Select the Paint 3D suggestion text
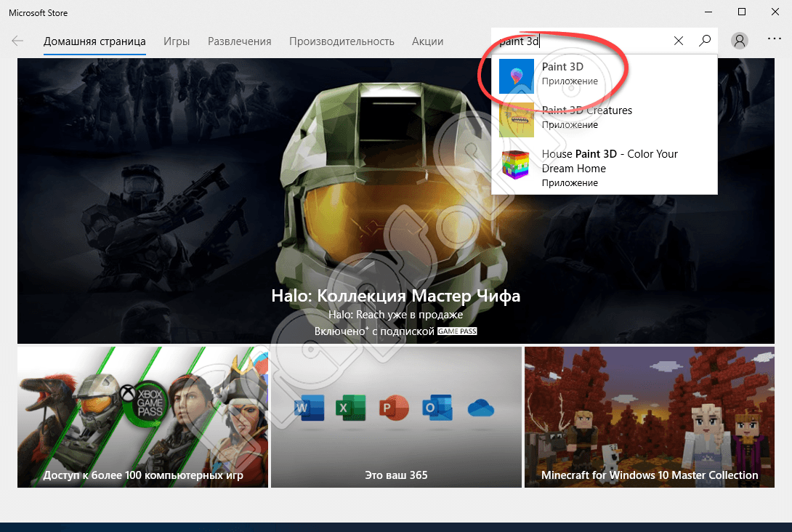This screenshot has width=792, height=532. tap(563, 67)
